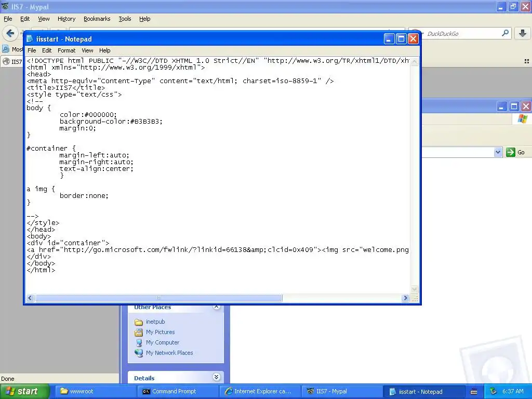The height and width of the screenshot is (399, 532).
Task: Click Mypal raccoon icon in title bar
Action: [x=5, y=6]
